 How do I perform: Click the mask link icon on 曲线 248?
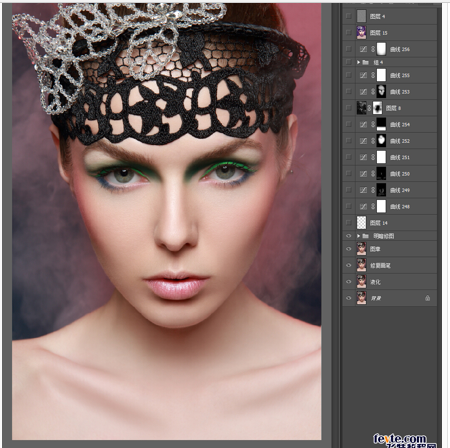[373, 206]
